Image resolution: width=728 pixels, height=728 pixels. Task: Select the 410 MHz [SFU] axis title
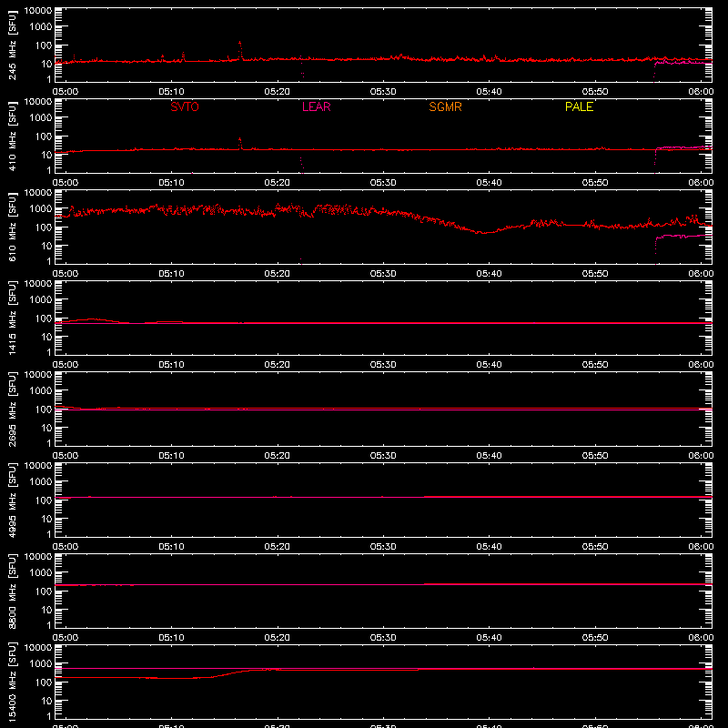13,136
